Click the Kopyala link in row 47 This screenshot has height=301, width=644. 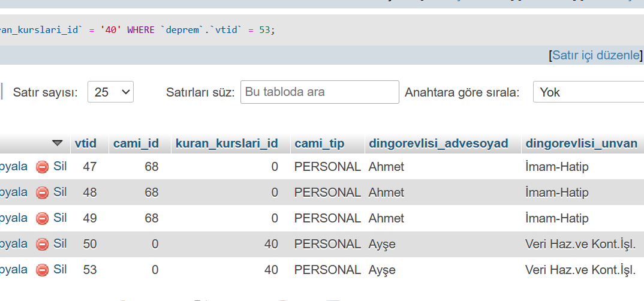pos(14,166)
